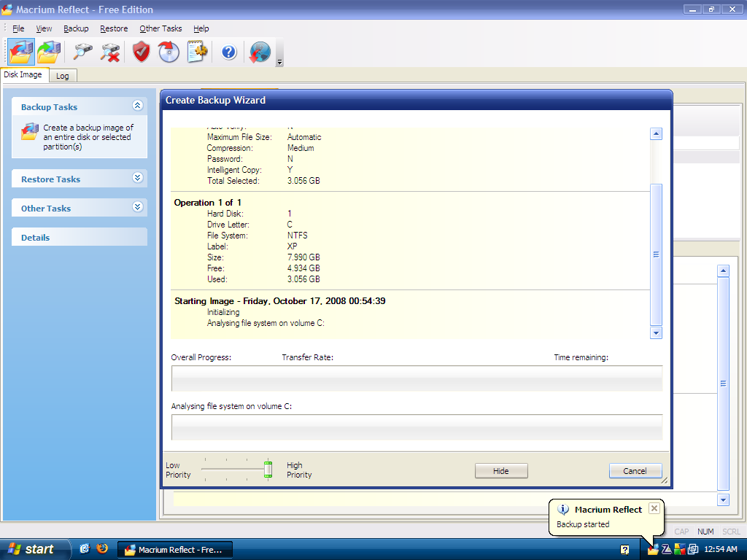Collapse the Backup Tasks panel

[138, 106]
